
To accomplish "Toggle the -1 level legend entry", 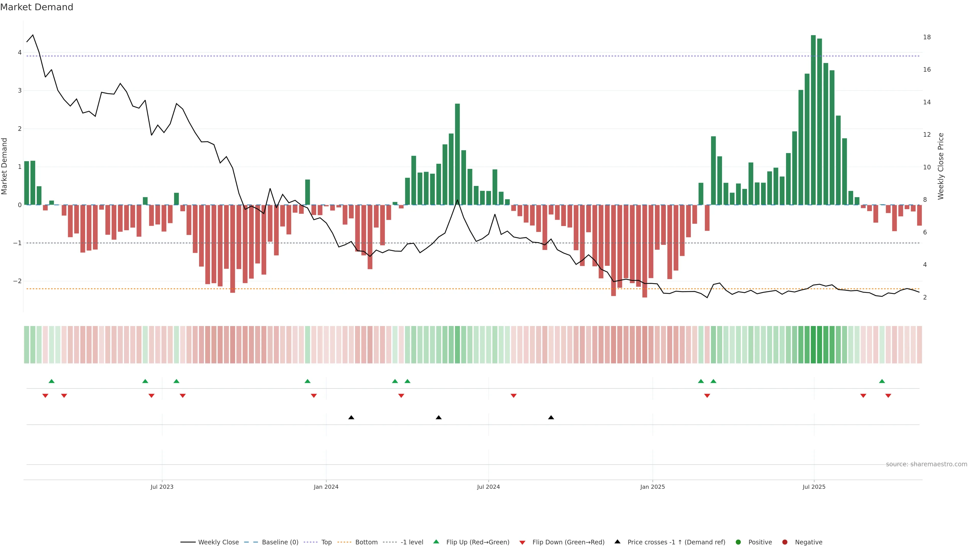I will (412, 542).
